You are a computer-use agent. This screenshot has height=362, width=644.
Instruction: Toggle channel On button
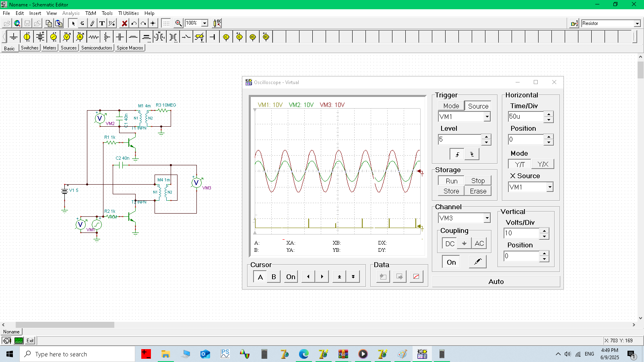(x=451, y=262)
